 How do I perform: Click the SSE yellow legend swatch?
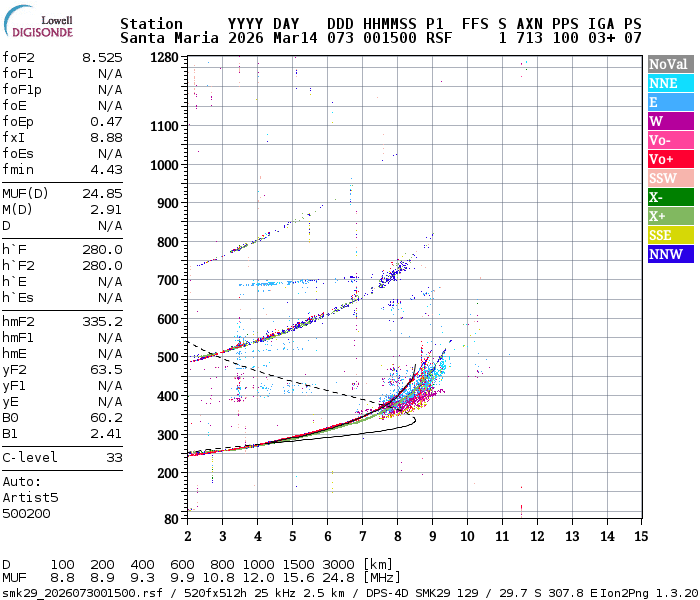pos(671,235)
